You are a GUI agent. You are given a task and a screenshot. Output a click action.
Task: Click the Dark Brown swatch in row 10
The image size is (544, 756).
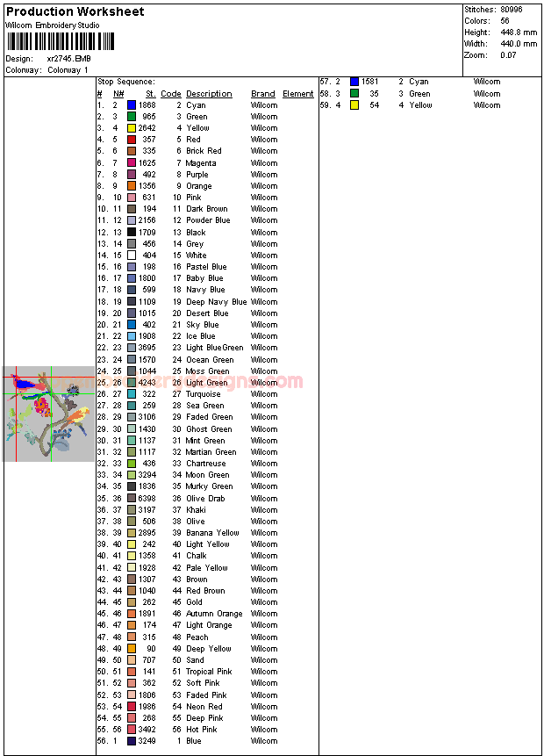(x=132, y=209)
